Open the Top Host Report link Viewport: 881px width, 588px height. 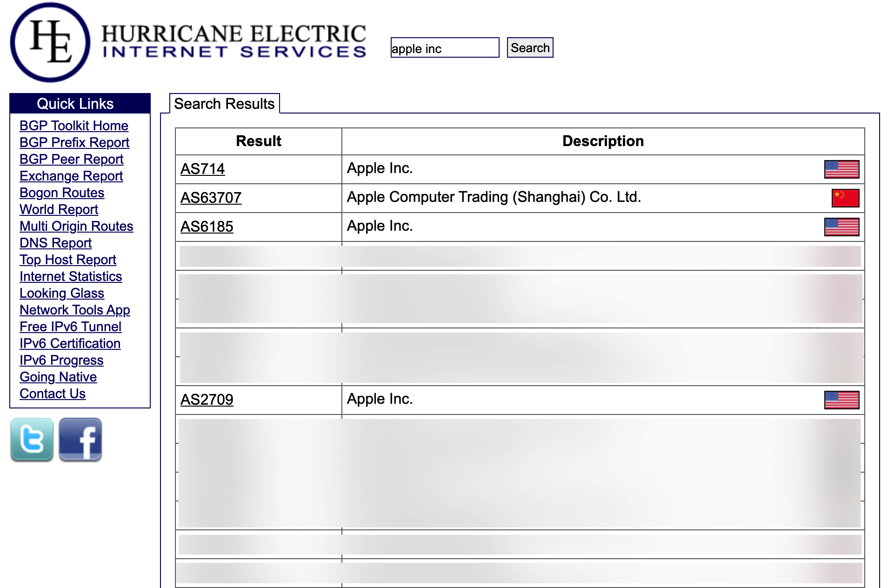(x=68, y=260)
